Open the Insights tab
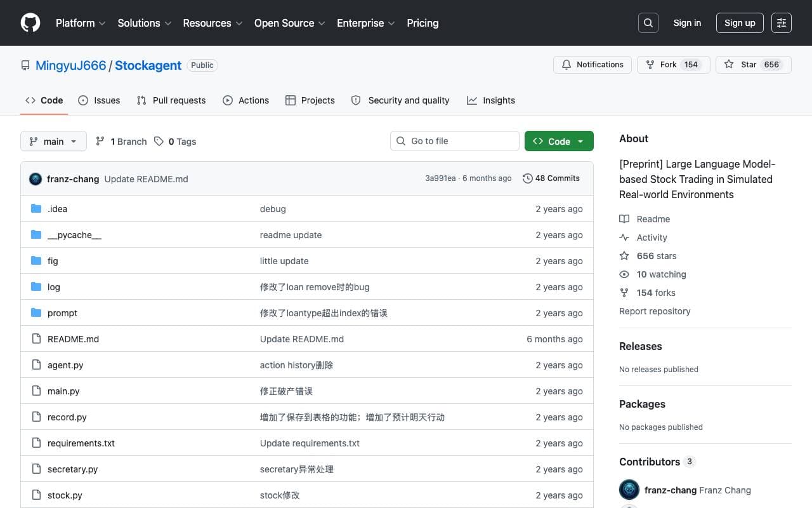This screenshot has width=812, height=508. 491,100
